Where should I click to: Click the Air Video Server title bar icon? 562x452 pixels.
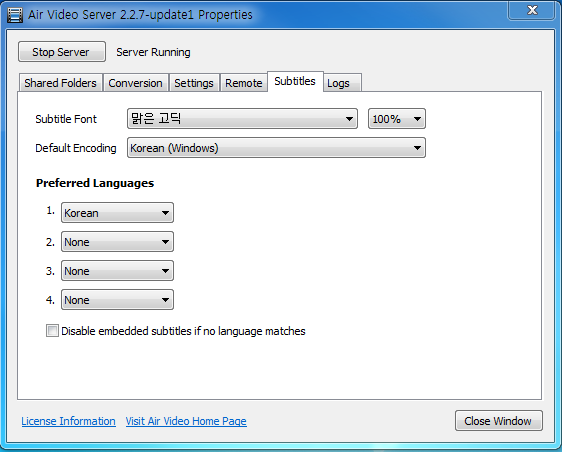(x=15, y=15)
